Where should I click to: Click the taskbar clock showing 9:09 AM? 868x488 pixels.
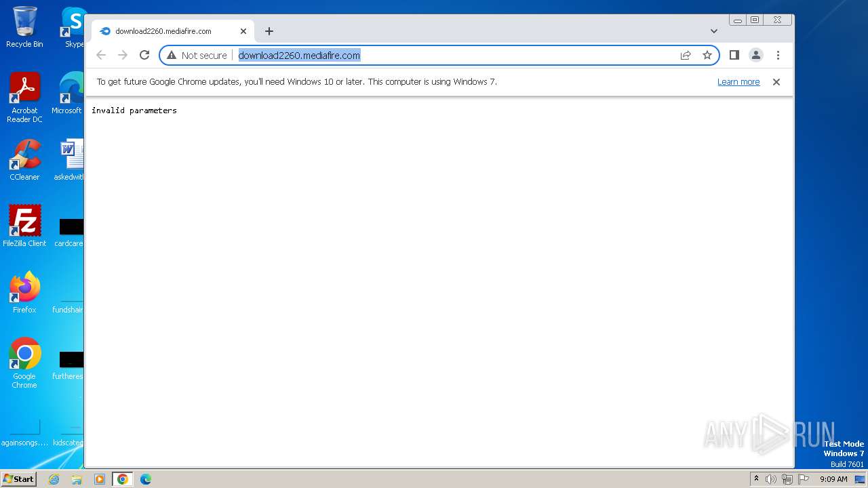tap(833, 479)
